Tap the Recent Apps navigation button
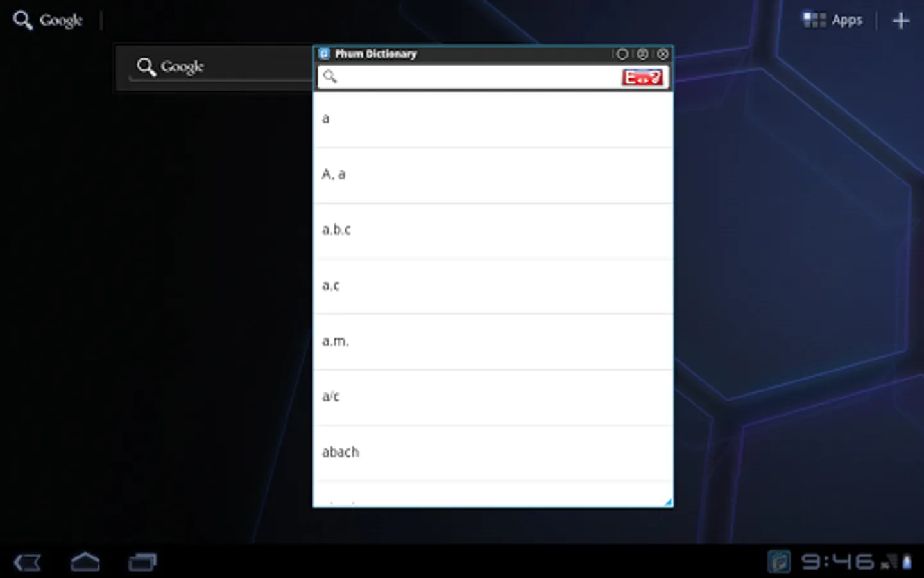Screen dimensions: 924x578 click(142, 563)
